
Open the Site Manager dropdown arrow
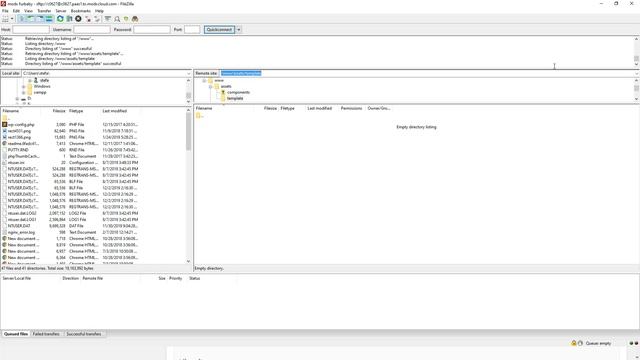(12, 19)
